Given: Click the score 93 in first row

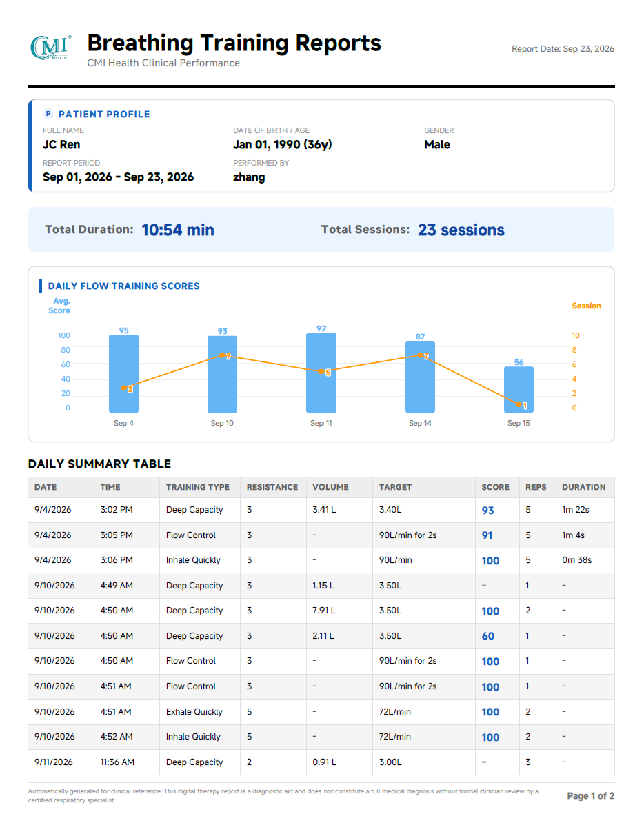Looking at the screenshot, I should click(487, 511).
